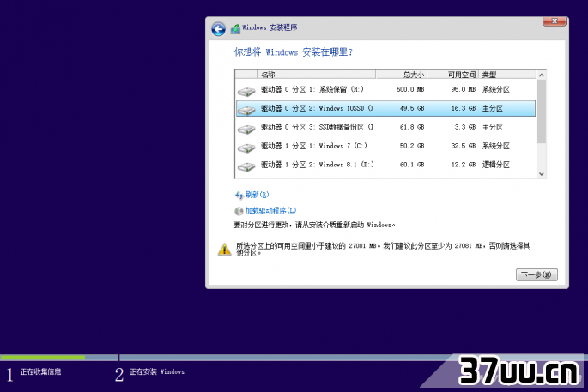
Task: Click the partition list vertical scrollbar thumb
Action: pyautogui.click(x=541, y=112)
